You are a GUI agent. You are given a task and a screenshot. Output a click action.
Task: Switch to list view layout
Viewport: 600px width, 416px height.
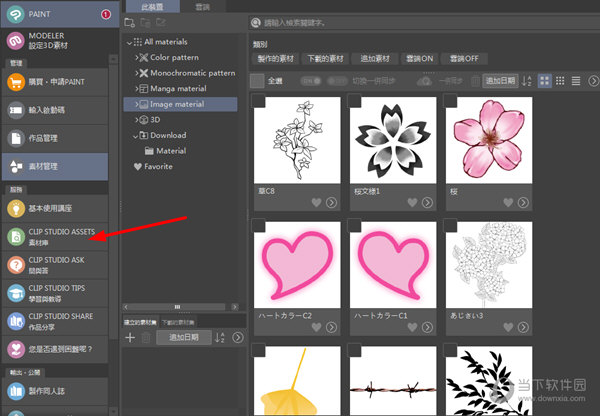pos(576,81)
